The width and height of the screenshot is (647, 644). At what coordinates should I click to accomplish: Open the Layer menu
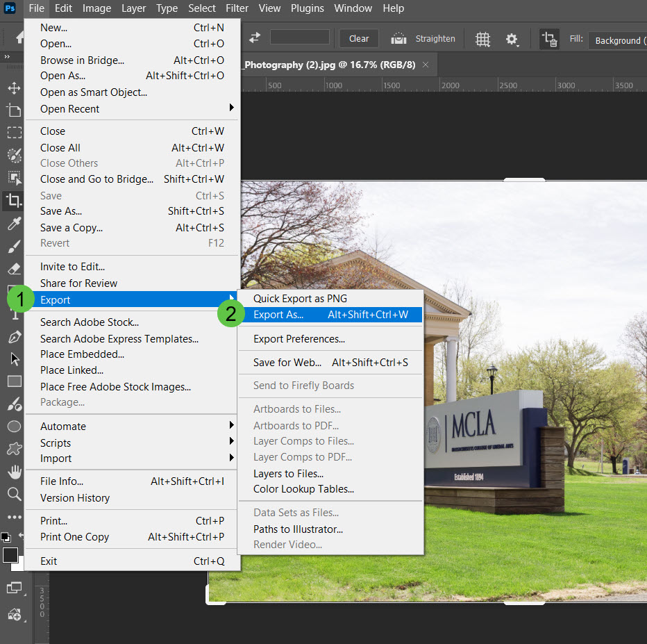coord(133,8)
